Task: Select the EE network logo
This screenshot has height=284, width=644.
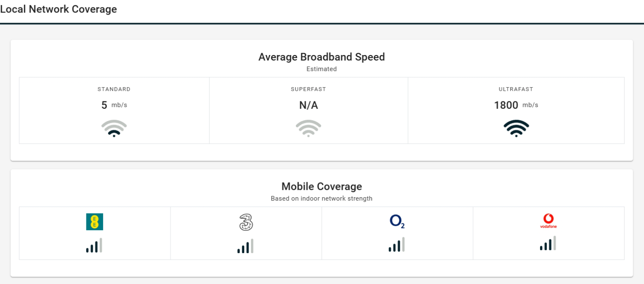Action: [94, 222]
